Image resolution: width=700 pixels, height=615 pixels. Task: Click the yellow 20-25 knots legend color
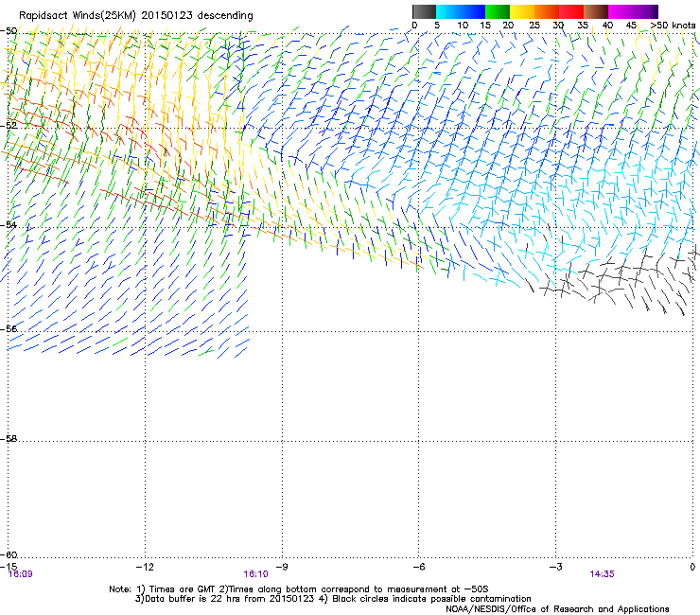(522, 11)
